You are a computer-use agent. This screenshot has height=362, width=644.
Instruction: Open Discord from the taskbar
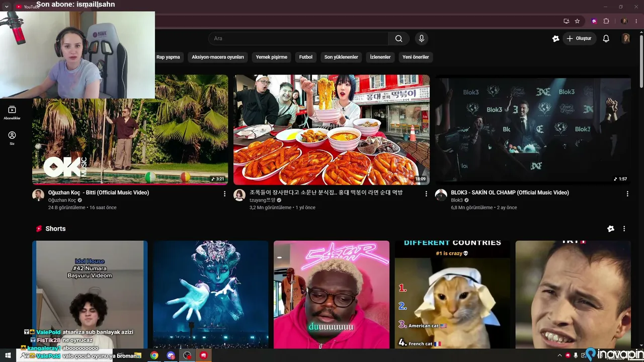pyautogui.click(x=171, y=355)
